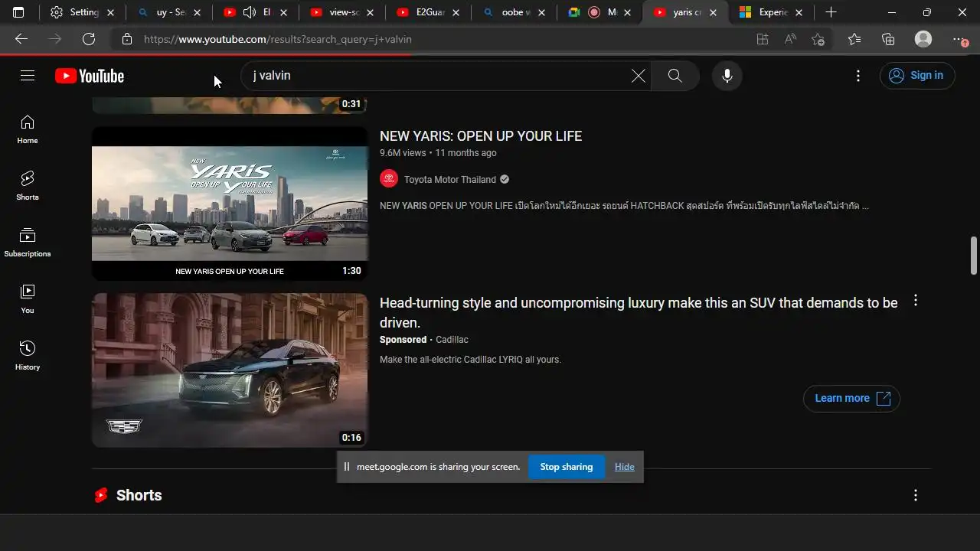This screenshot has height=551, width=980.
Task: Open Shorts in the sidebar
Action: pos(28,186)
